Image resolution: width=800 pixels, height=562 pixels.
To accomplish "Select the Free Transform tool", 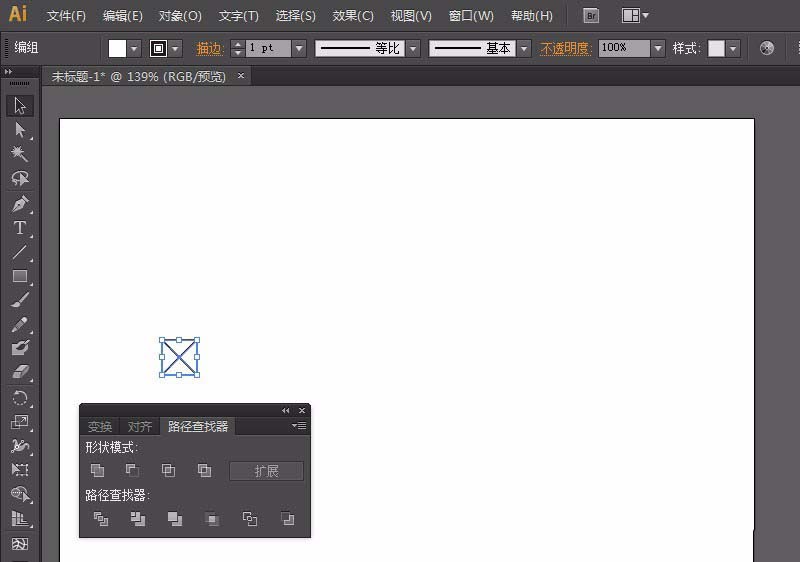I will click(x=20, y=469).
